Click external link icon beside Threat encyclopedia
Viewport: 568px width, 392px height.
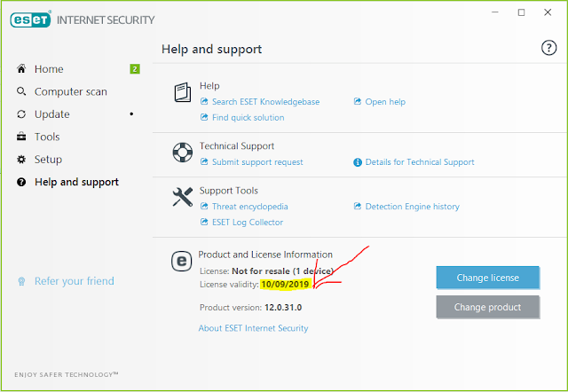point(204,207)
